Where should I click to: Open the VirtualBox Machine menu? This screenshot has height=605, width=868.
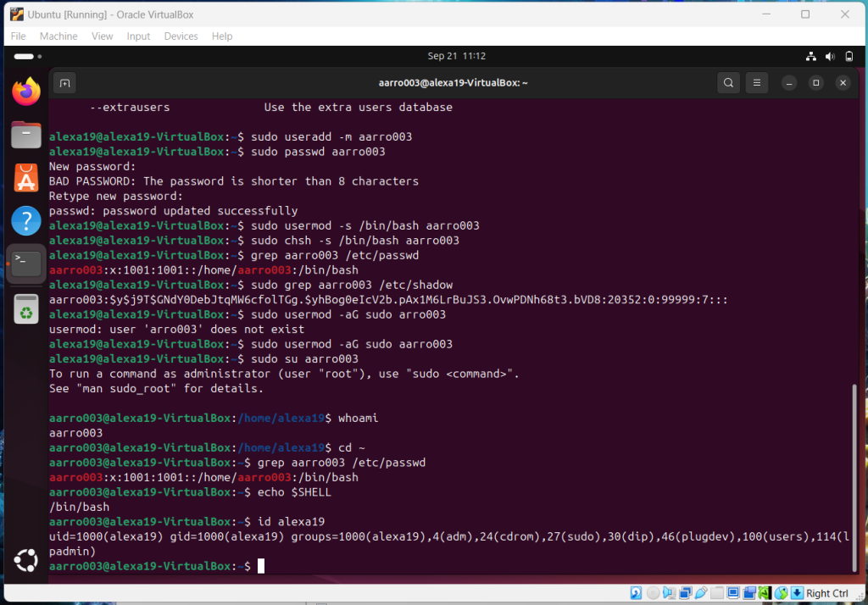tap(58, 36)
